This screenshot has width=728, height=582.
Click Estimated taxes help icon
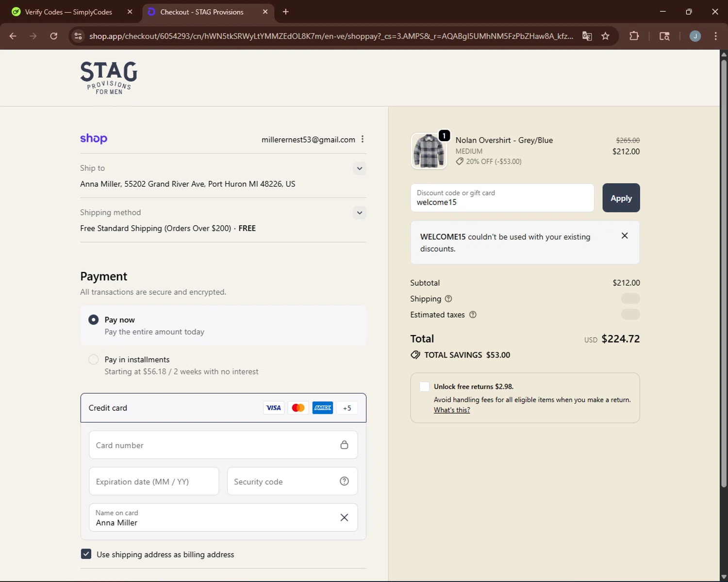pos(473,315)
